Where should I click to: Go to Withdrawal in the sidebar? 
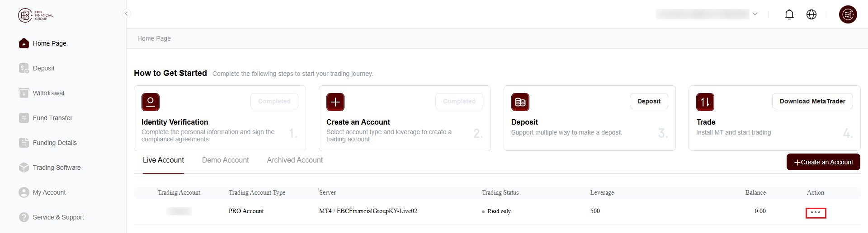point(48,93)
